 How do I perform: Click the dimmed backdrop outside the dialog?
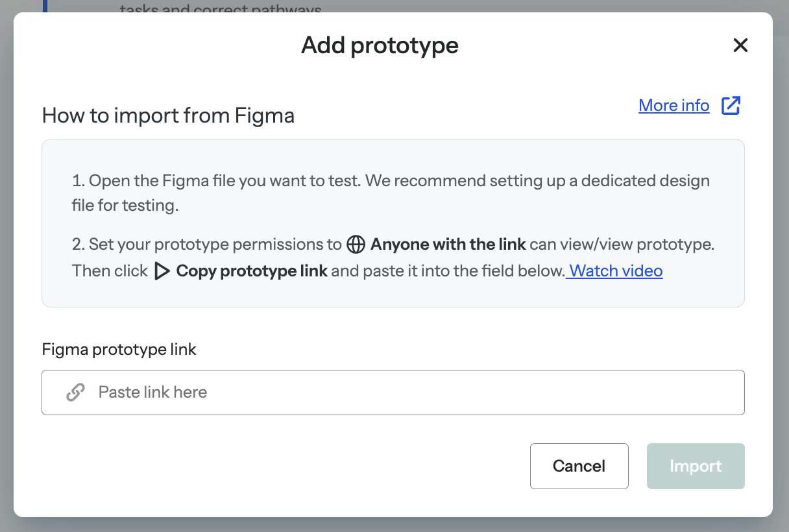394,524
